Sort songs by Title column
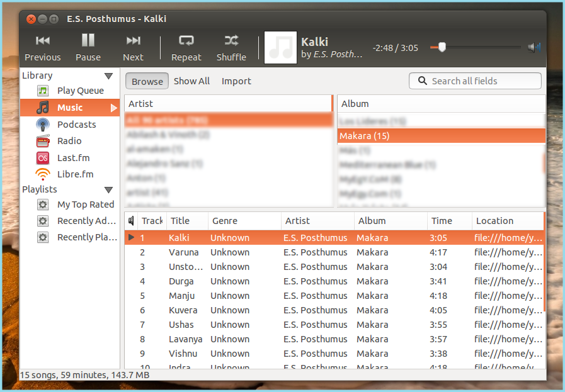This screenshot has height=392, width=565. click(187, 221)
